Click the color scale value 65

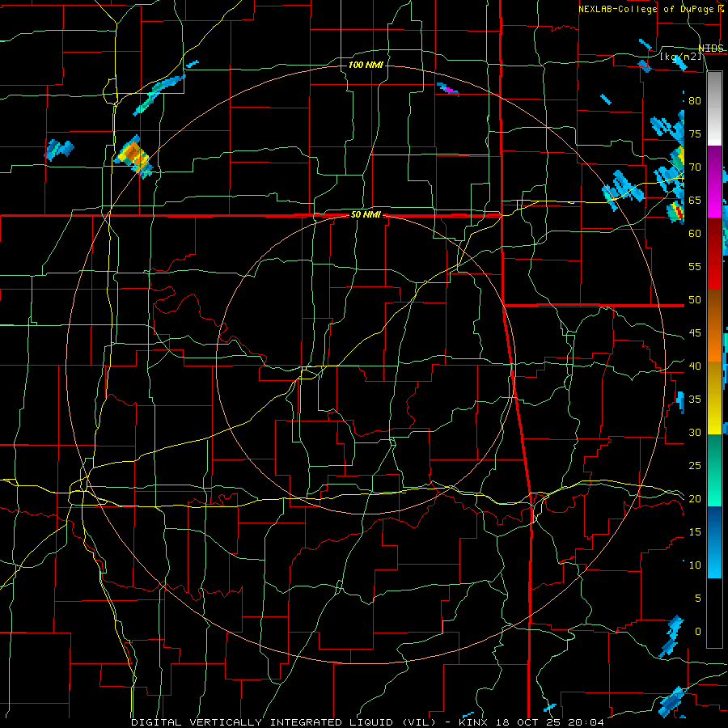point(695,200)
